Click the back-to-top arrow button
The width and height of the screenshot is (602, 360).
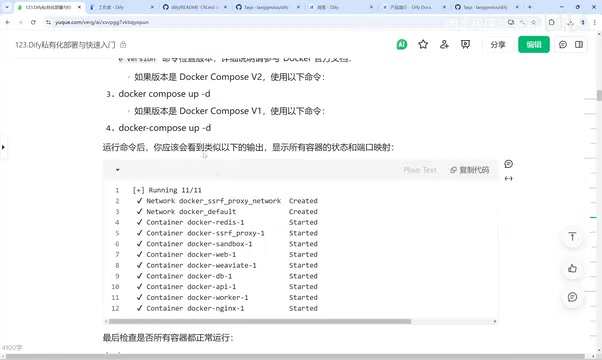[x=572, y=236]
